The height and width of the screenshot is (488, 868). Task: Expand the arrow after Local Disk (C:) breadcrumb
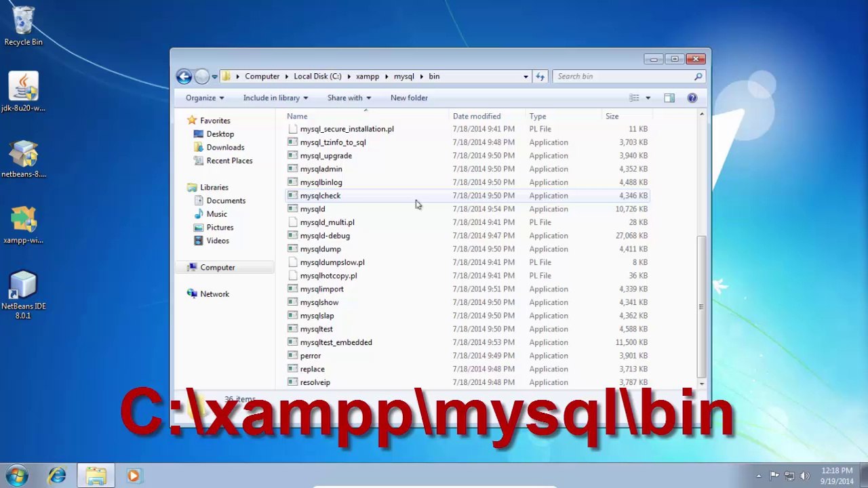click(x=349, y=77)
